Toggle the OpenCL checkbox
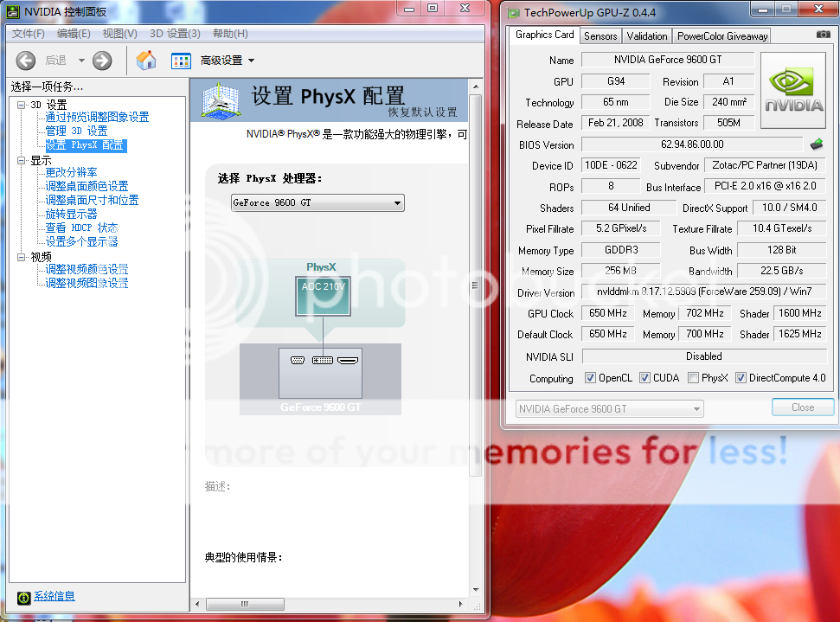840x622 pixels. [x=590, y=378]
